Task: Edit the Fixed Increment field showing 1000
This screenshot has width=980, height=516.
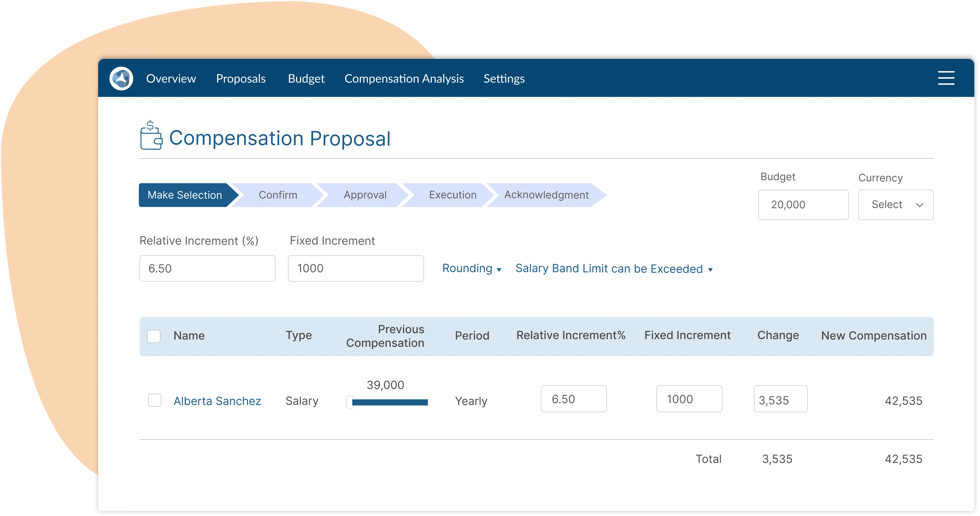Action: [x=356, y=268]
